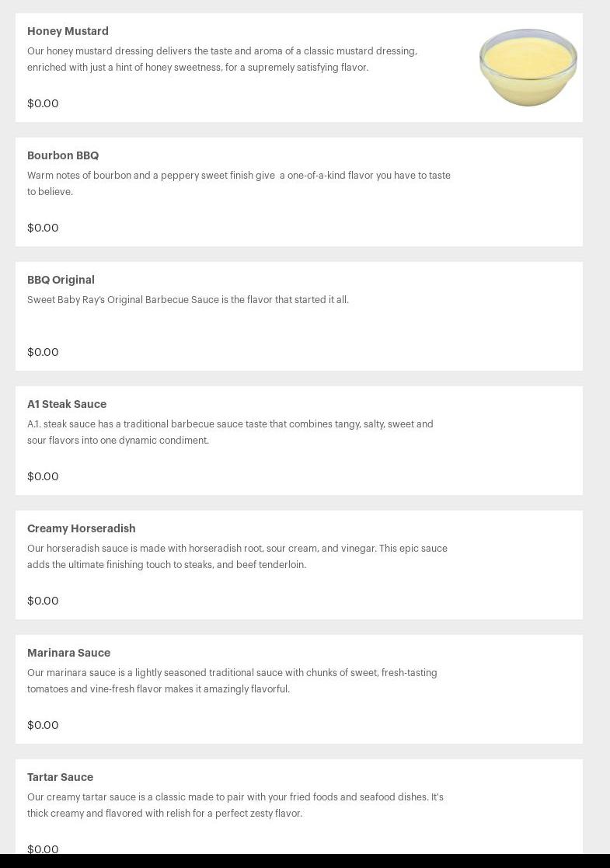Viewport: 610px width, 868px height.
Task: Click the A.1. steak sauce description
Action: [x=230, y=432]
